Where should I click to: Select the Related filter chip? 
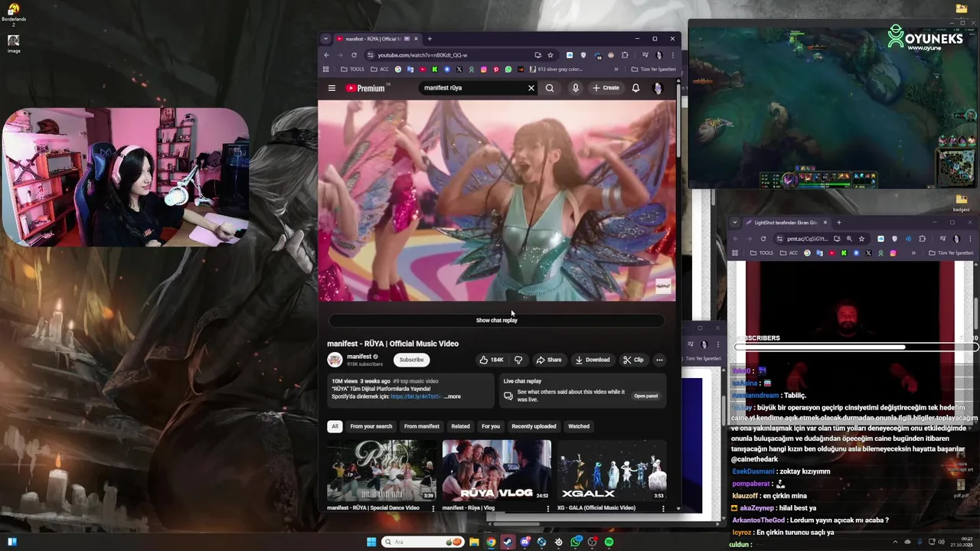tap(460, 426)
